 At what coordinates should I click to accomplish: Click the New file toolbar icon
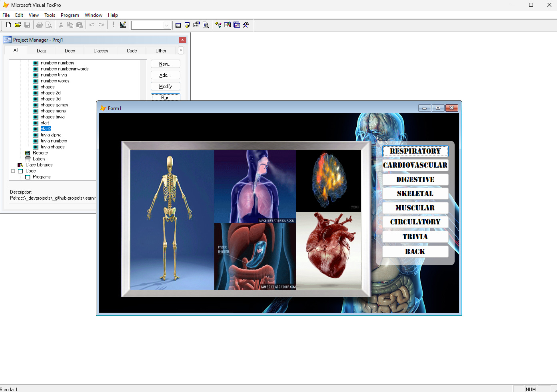[x=8, y=25]
